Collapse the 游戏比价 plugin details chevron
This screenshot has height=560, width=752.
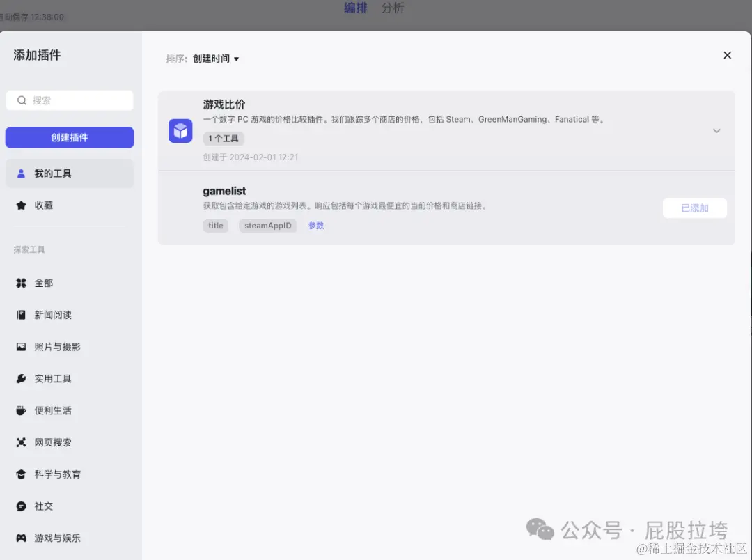[716, 130]
